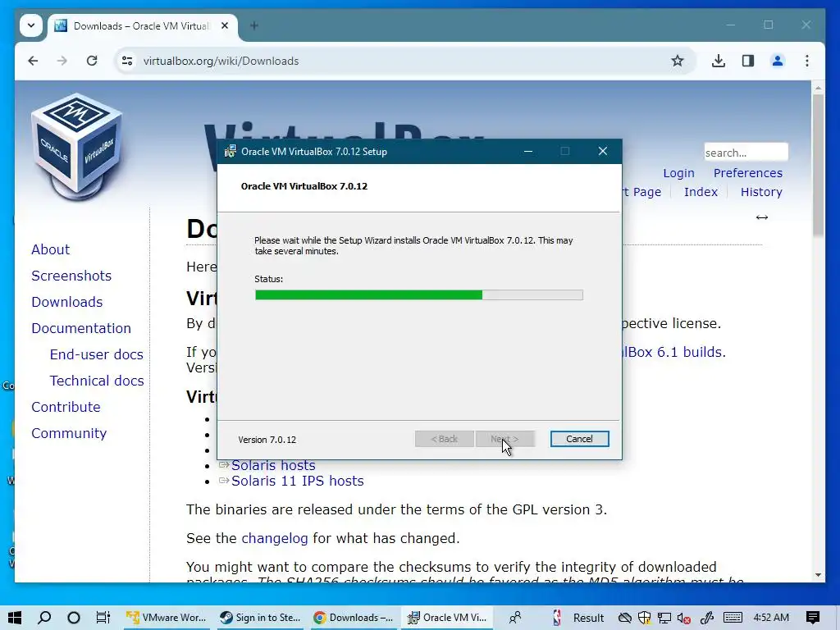Click the VirtualBox setup title bar icon
This screenshot has width=840, height=630.
pyautogui.click(x=231, y=152)
